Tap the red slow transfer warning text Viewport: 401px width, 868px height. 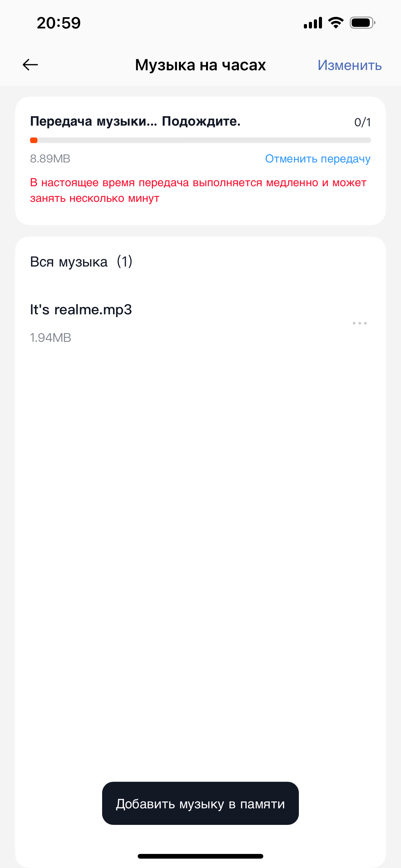click(x=198, y=190)
